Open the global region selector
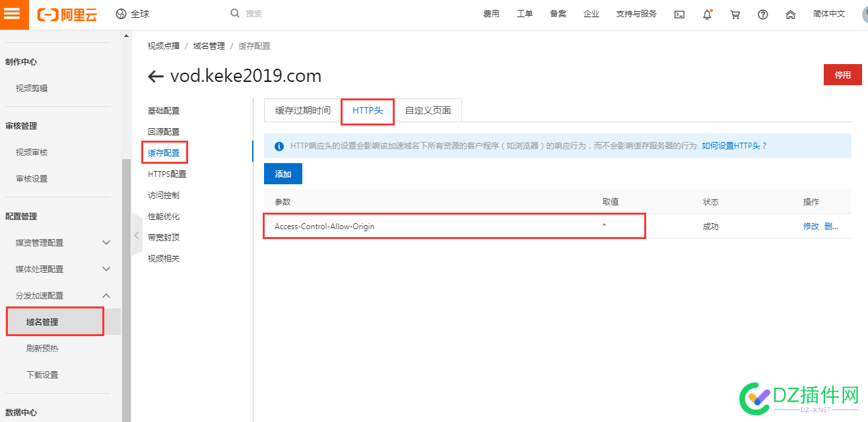Image resolution: width=868 pixels, height=422 pixels. pos(132,14)
